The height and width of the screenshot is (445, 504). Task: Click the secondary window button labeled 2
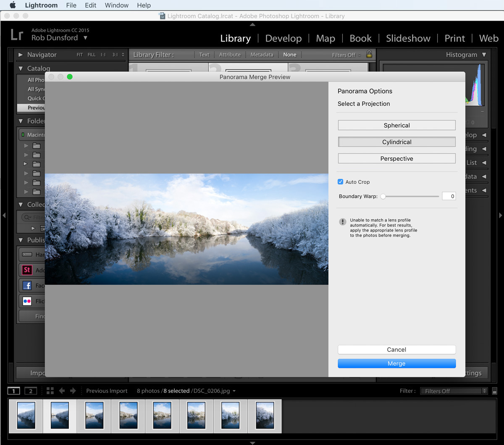[x=30, y=391]
